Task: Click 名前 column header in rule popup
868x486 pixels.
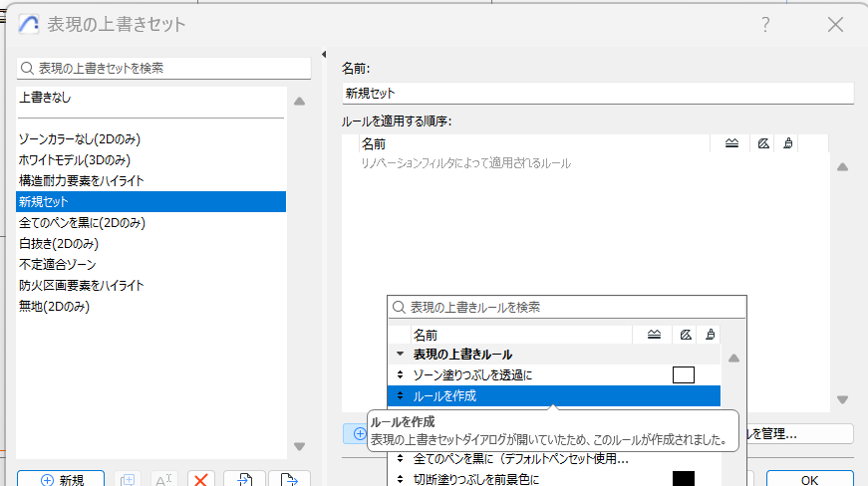Action: [521, 335]
